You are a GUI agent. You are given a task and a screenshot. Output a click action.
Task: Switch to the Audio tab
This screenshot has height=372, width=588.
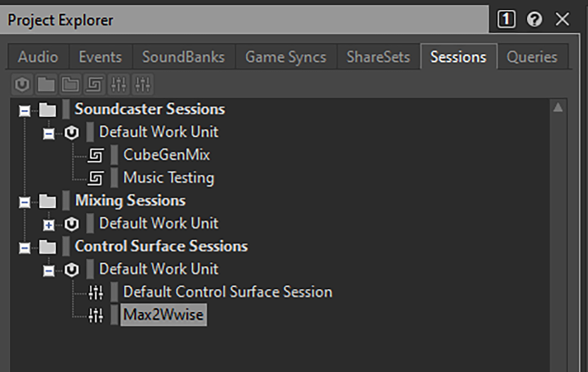click(38, 57)
